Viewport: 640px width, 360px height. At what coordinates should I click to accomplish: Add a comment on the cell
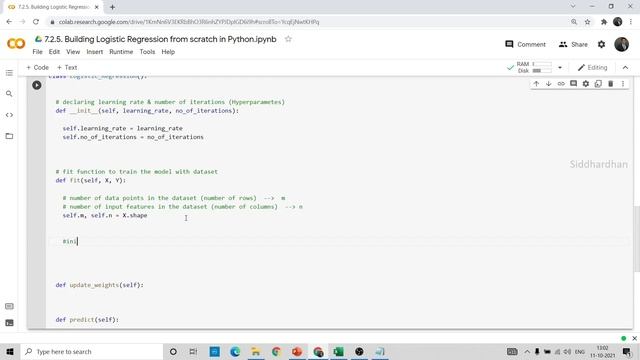[x=573, y=84]
